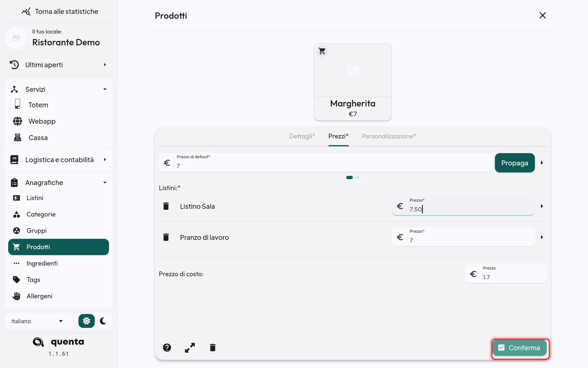The height and width of the screenshot is (368, 588).
Task: Click the arrow beside Pranzo di lavoro price
Action: point(542,237)
